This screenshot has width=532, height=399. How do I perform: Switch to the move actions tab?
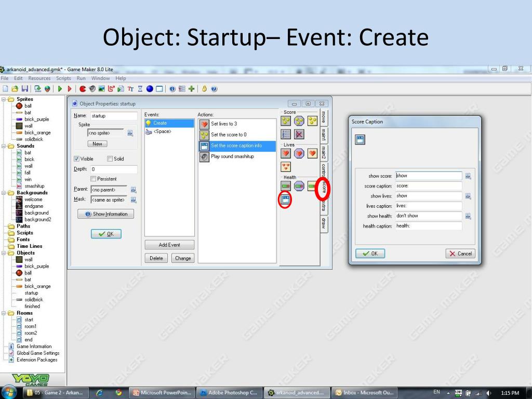tap(324, 117)
